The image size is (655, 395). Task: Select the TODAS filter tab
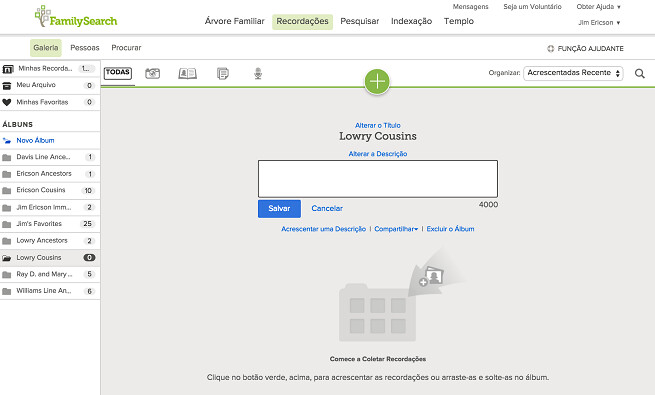coord(118,73)
